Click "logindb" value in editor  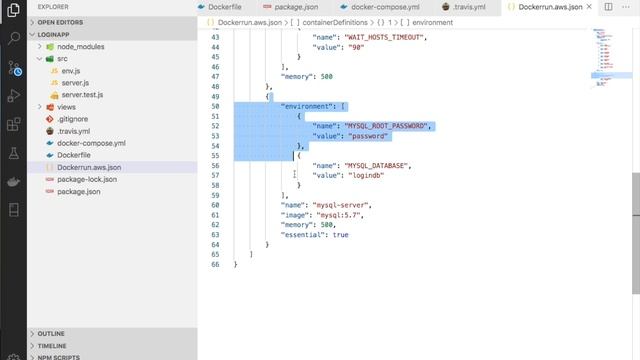[366, 176]
